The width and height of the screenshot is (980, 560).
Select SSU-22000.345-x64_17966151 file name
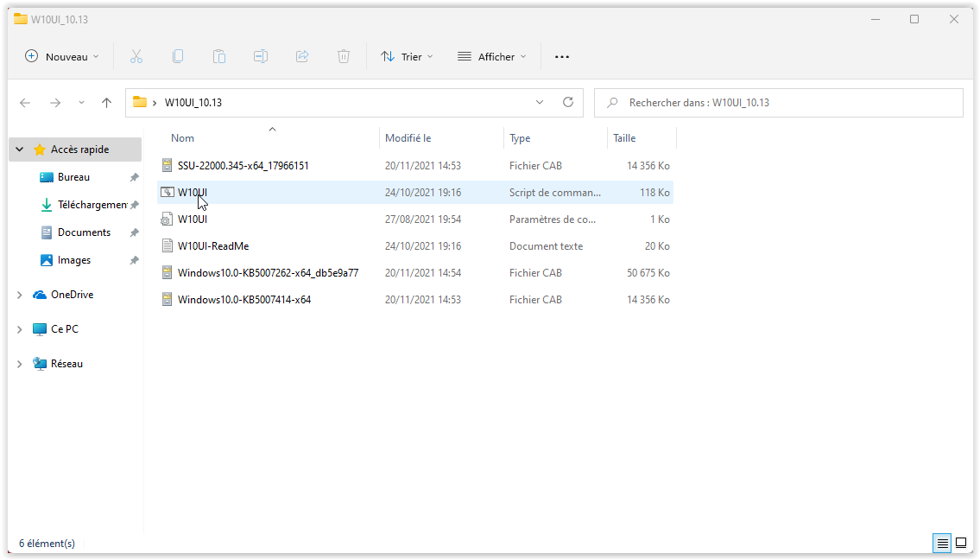tap(243, 165)
